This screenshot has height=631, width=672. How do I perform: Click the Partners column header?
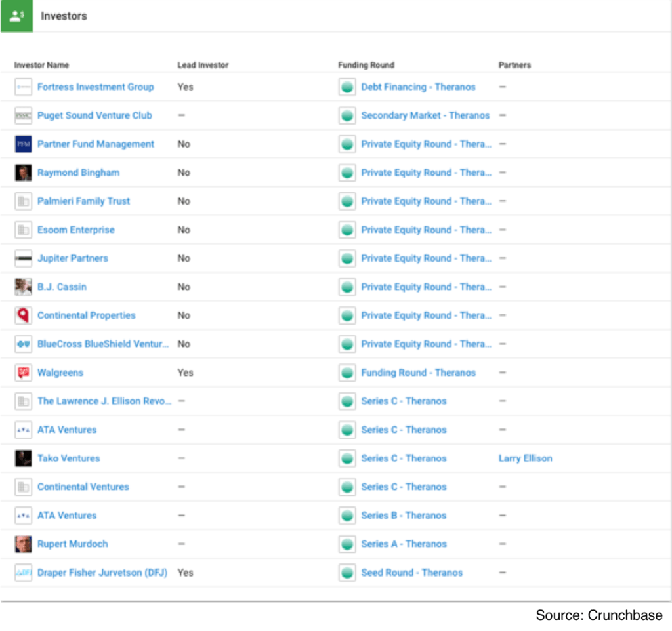514,65
